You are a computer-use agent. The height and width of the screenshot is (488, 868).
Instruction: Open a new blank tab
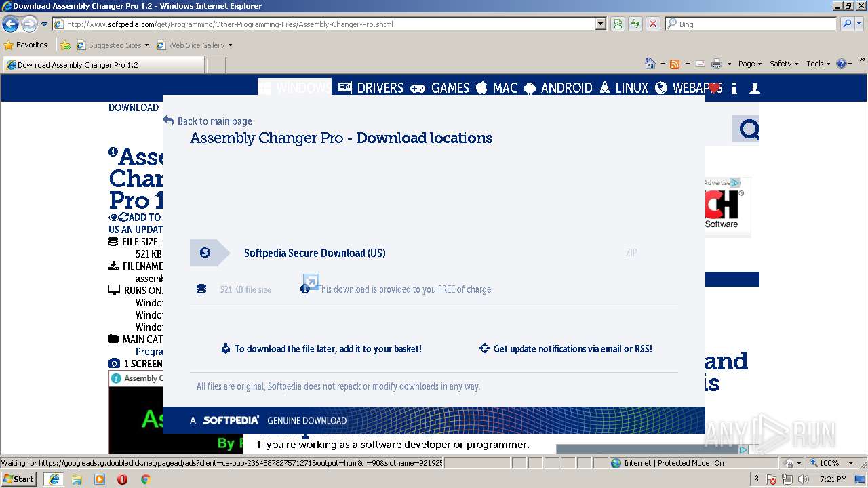tap(216, 65)
